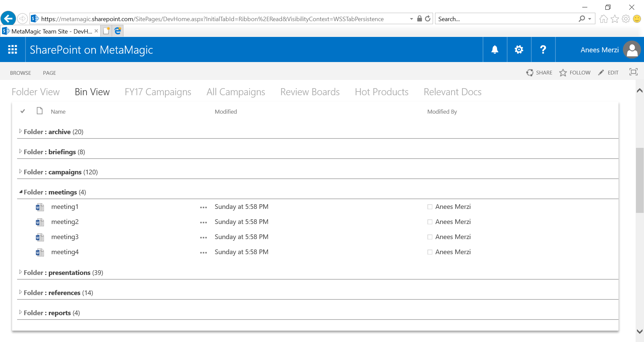Open the PAGE ribbon tab

tap(49, 73)
